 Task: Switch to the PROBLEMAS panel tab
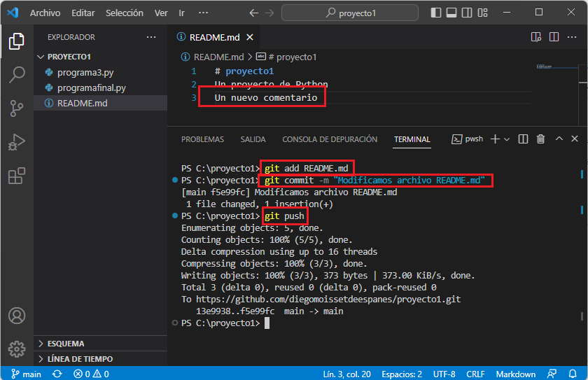point(202,139)
